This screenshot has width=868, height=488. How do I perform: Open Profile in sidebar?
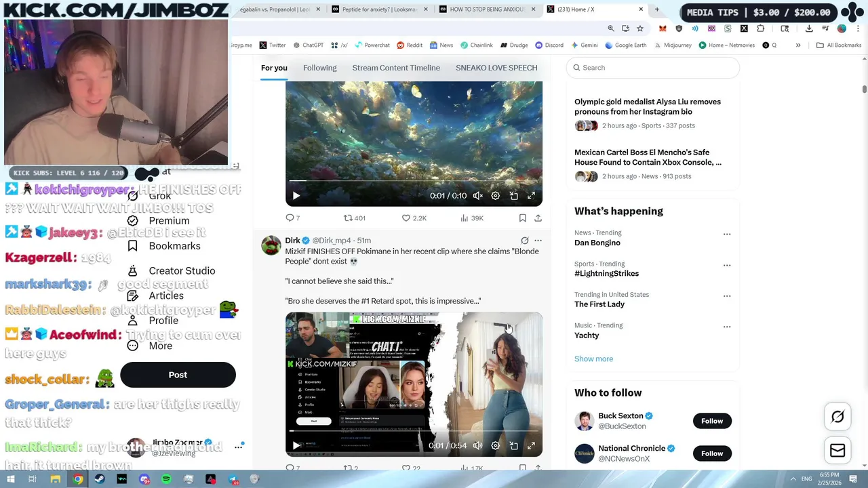coord(153,321)
